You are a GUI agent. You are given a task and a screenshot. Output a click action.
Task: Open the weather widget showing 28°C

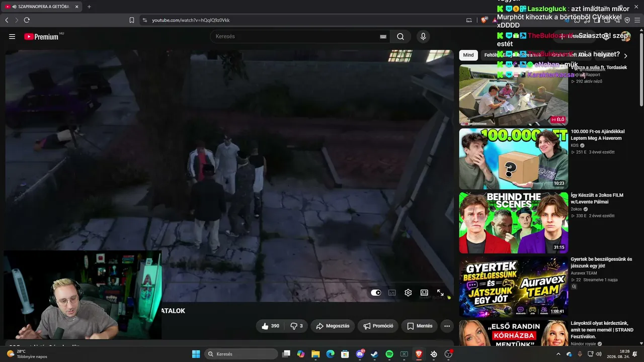tap(27, 354)
